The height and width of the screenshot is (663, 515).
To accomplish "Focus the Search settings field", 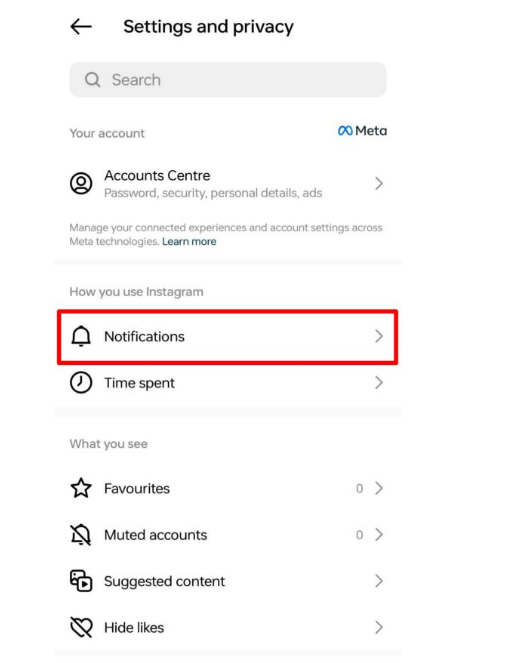I will pyautogui.click(x=228, y=79).
